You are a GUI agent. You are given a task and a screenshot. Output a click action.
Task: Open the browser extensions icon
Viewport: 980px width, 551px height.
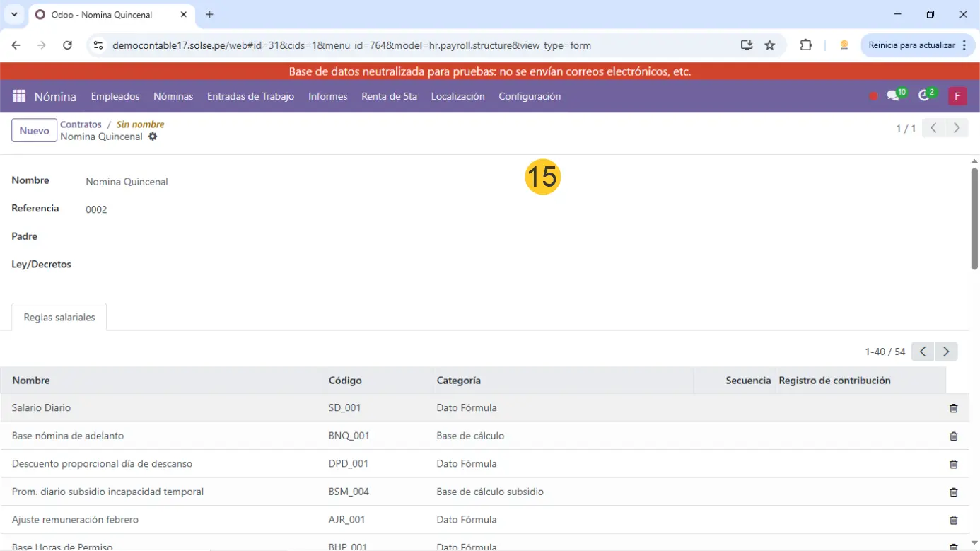point(805,45)
